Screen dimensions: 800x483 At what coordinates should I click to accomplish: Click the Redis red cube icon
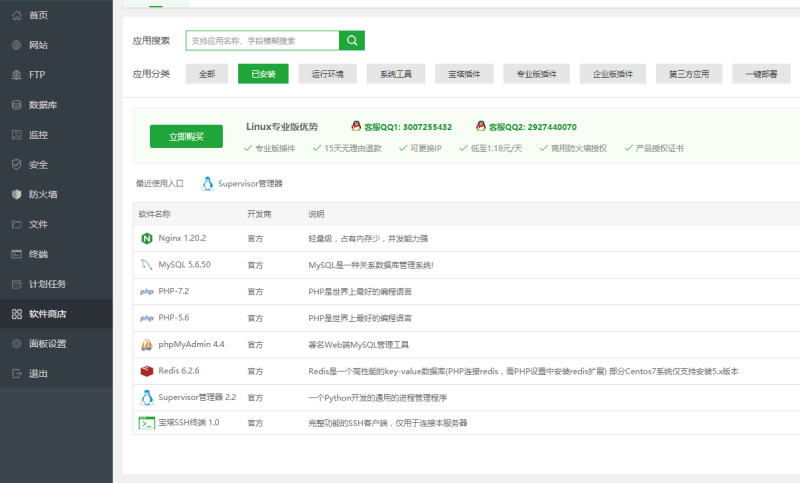pos(147,371)
